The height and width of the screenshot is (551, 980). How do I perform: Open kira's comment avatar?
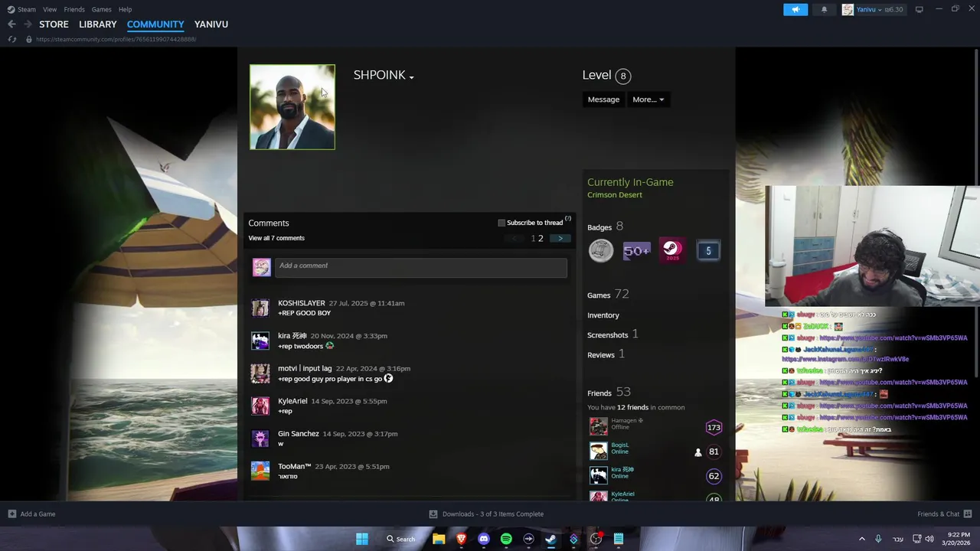pos(260,341)
